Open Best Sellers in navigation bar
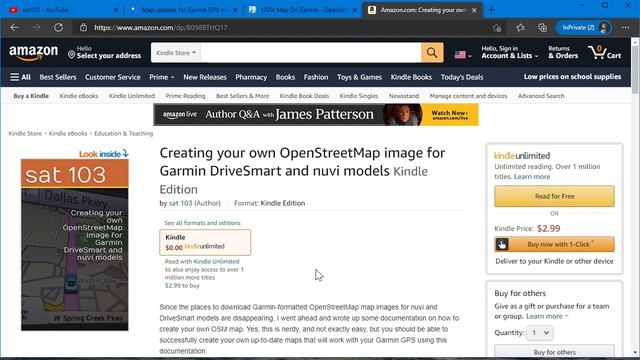The height and width of the screenshot is (360, 640). tap(58, 77)
